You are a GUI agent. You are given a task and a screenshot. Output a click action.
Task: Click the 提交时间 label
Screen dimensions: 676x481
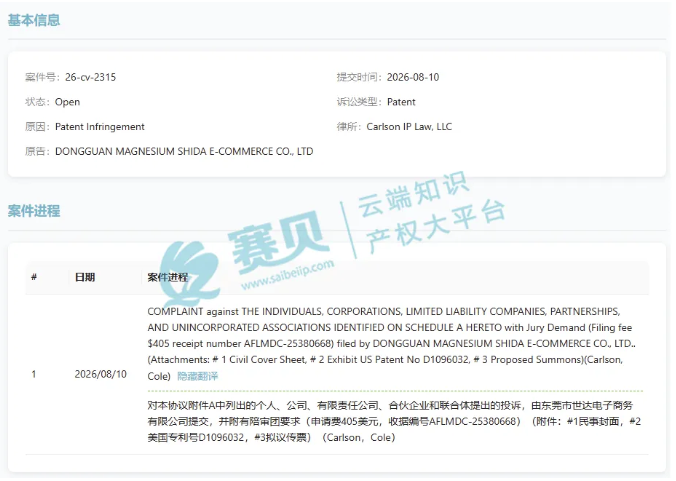(x=357, y=77)
